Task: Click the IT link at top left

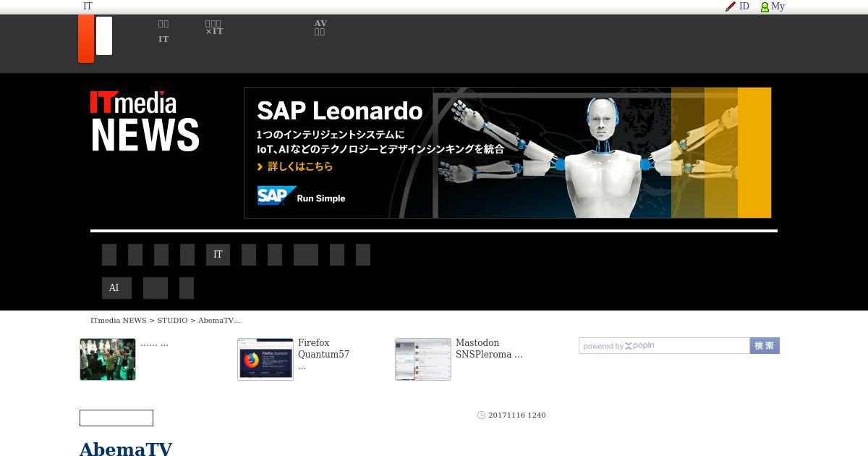Action: [x=88, y=7]
